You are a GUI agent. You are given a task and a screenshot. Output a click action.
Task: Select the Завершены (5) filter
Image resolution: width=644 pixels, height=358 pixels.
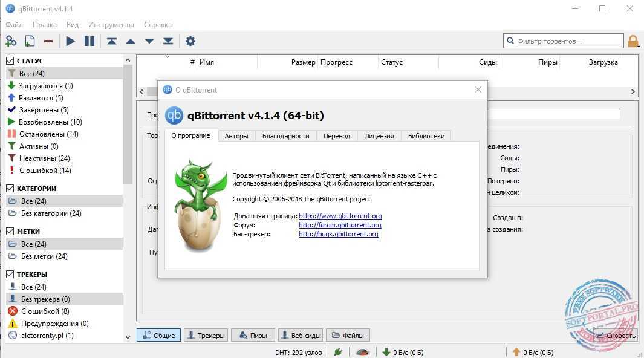point(44,110)
